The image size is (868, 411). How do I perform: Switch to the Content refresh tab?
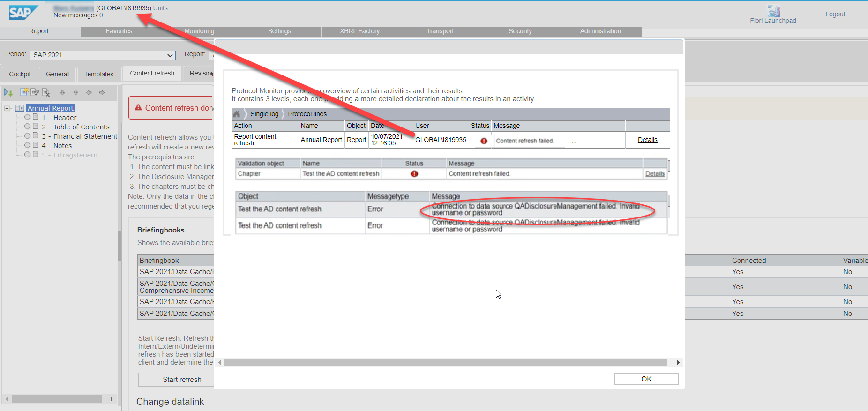[152, 73]
